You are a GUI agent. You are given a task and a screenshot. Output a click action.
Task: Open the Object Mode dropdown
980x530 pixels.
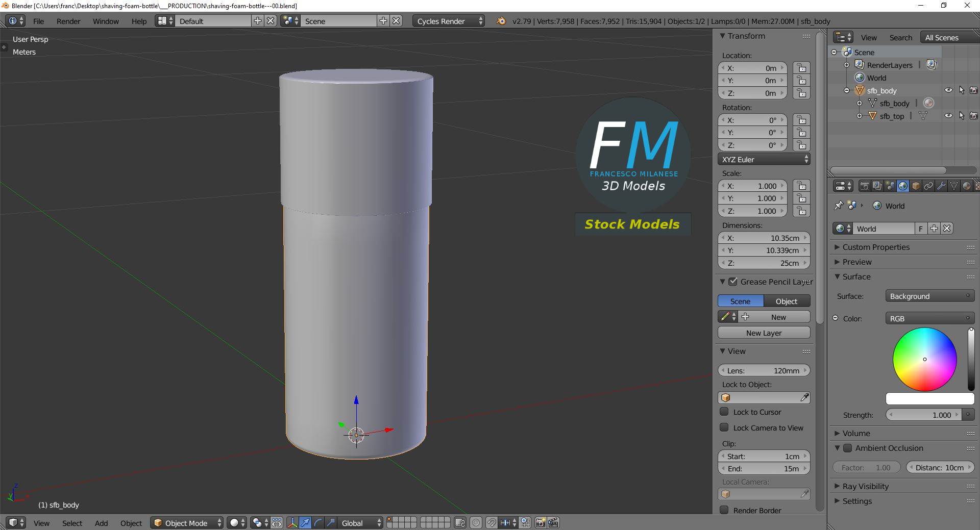pyautogui.click(x=187, y=523)
